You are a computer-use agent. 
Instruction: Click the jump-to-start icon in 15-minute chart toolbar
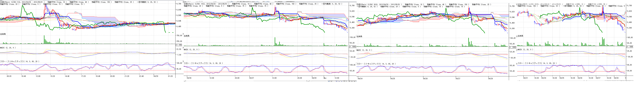click(x=329, y=81)
